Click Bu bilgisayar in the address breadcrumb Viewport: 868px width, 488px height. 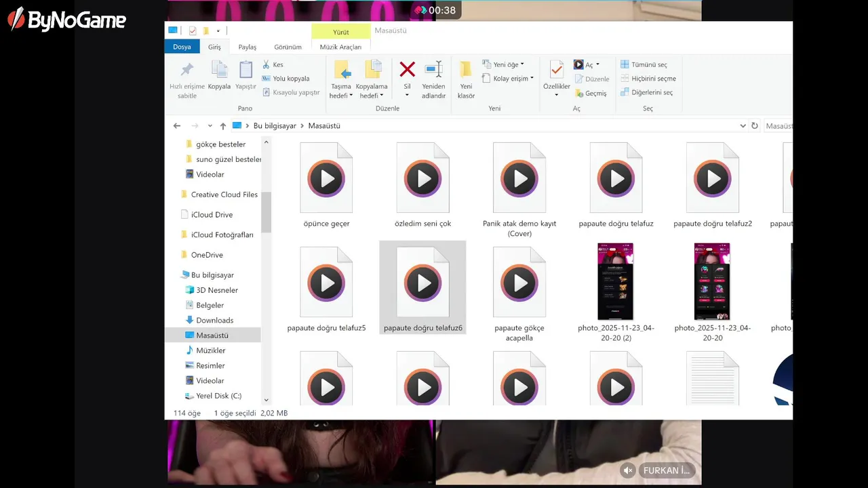[x=275, y=126]
